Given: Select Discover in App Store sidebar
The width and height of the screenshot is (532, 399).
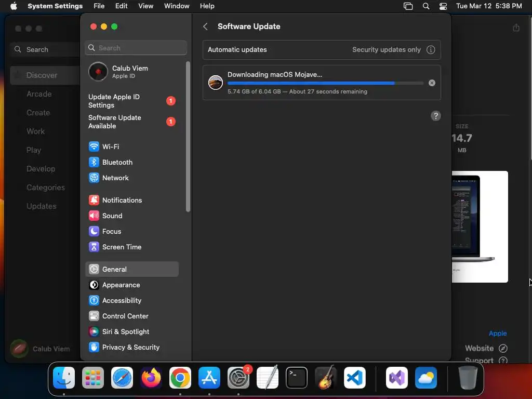Looking at the screenshot, I should point(45,75).
